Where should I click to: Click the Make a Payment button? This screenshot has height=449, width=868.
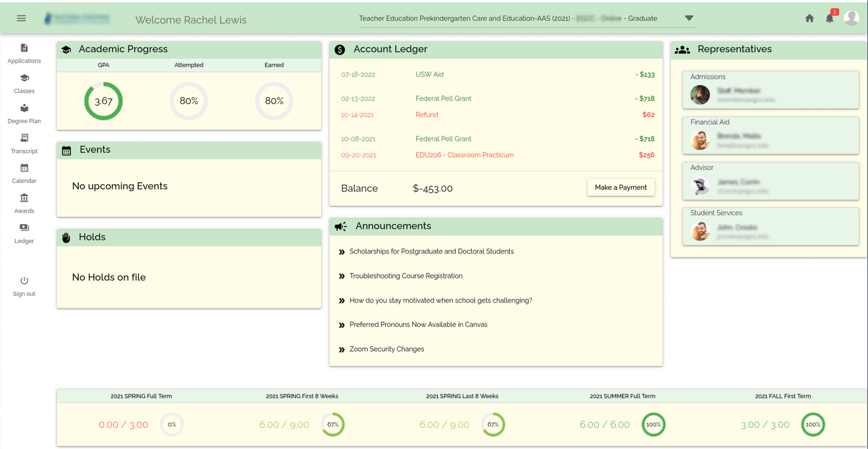[x=620, y=187]
